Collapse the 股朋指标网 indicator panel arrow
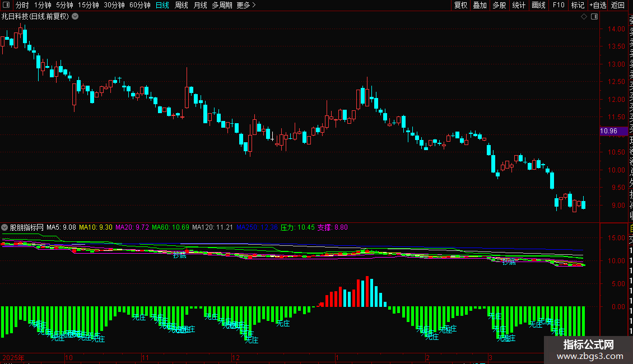 coord(4,227)
